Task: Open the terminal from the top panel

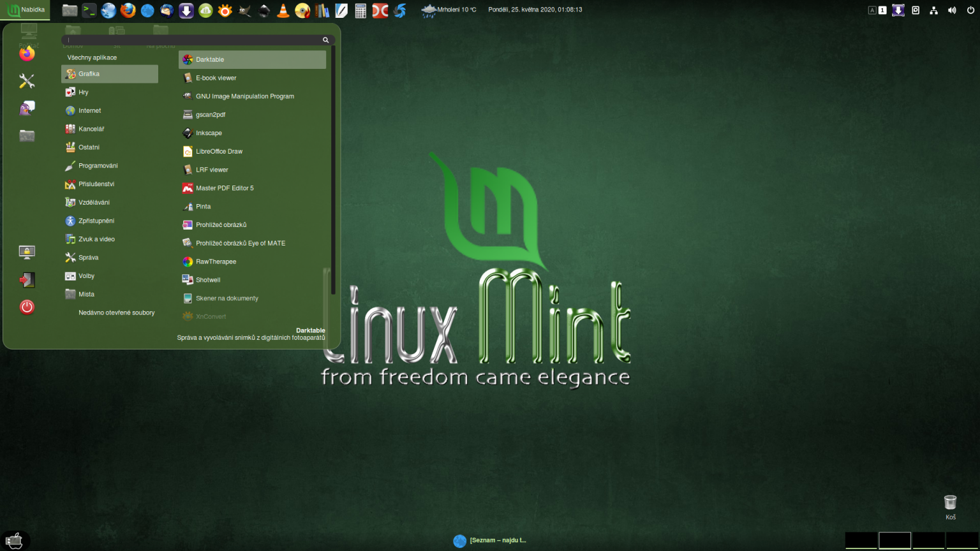Action: [89, 10]
